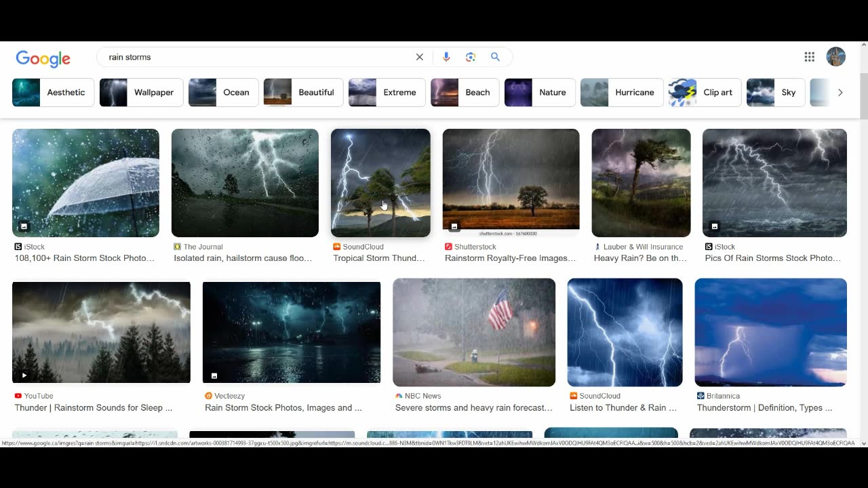Image resolution: width=868 pixels, height=488 pixels.
Task: Filter results by the Aesthetic chip
Action: [x=53, y=92]
